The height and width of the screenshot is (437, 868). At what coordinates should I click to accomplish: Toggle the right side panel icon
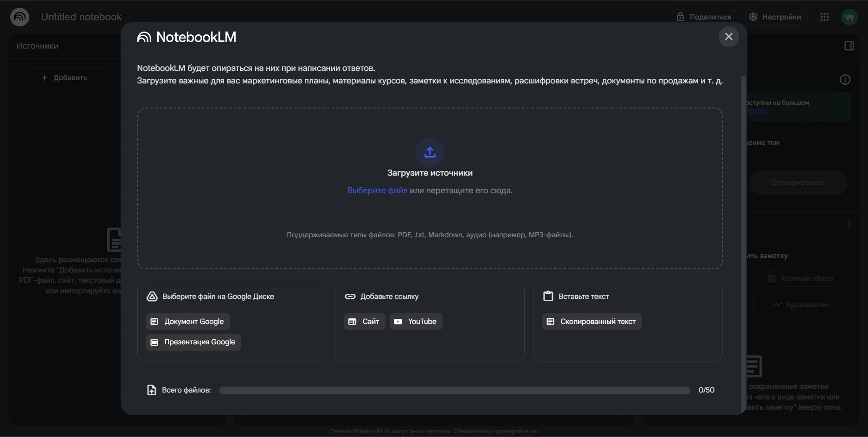coord(849,46)
